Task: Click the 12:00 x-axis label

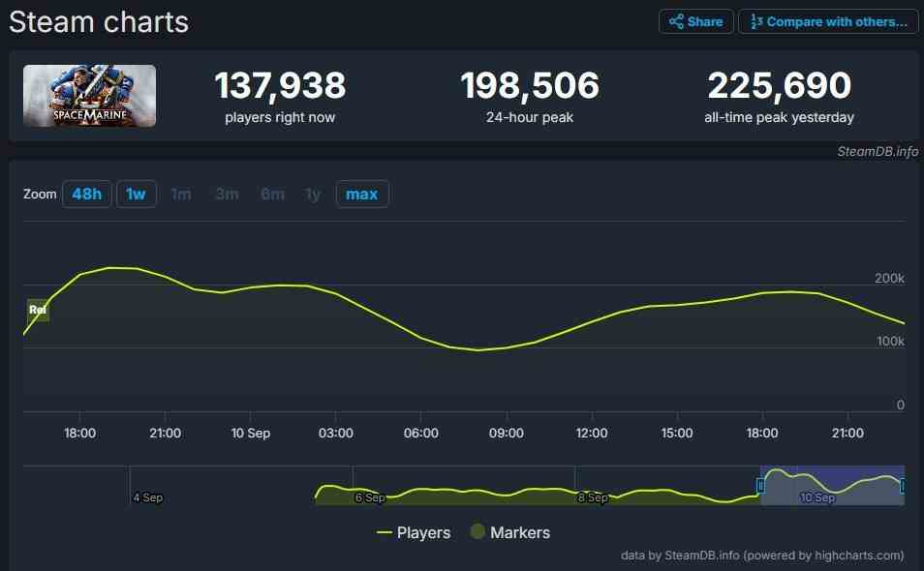Action: click(592, 434)
